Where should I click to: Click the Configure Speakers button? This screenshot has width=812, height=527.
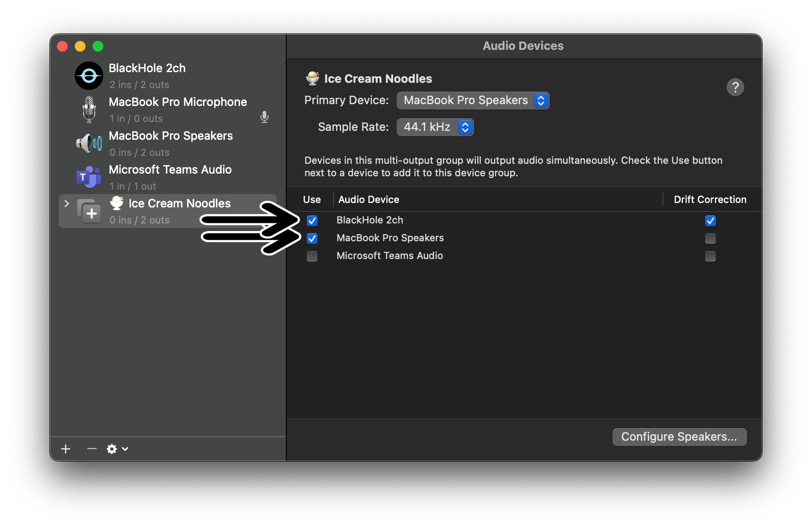click(679, 437)
